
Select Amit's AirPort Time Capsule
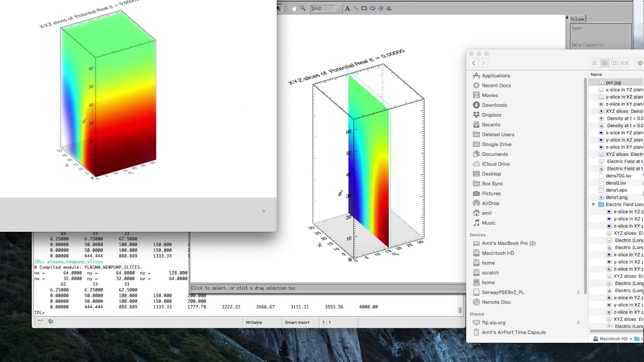(x=513, y=332)
